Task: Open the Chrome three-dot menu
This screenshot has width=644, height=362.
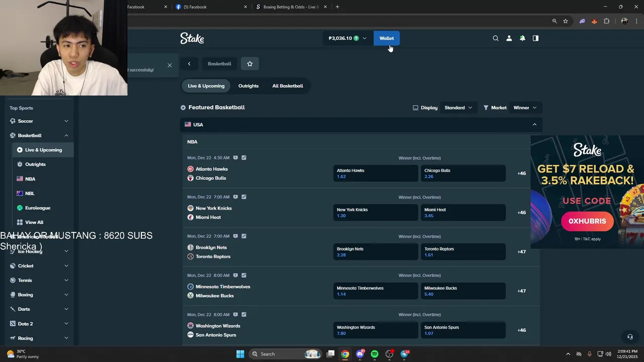Action: tap(636, 21)
